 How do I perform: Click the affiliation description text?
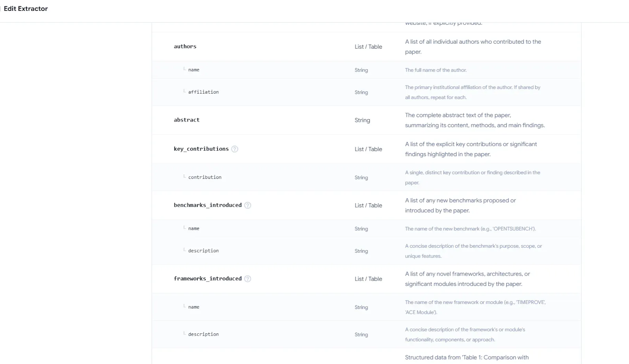point(473,92)
